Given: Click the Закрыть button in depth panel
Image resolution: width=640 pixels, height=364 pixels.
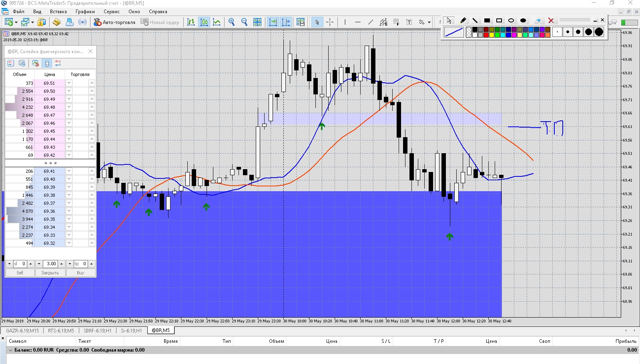Looking at the screenshot, I should pos(50,273).
